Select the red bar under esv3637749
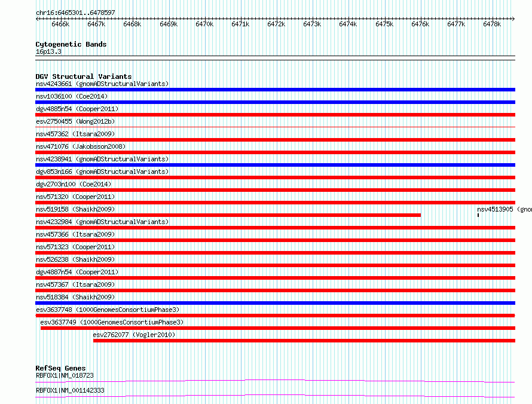This screenshot has width=532, height=404. pos(278,328)
